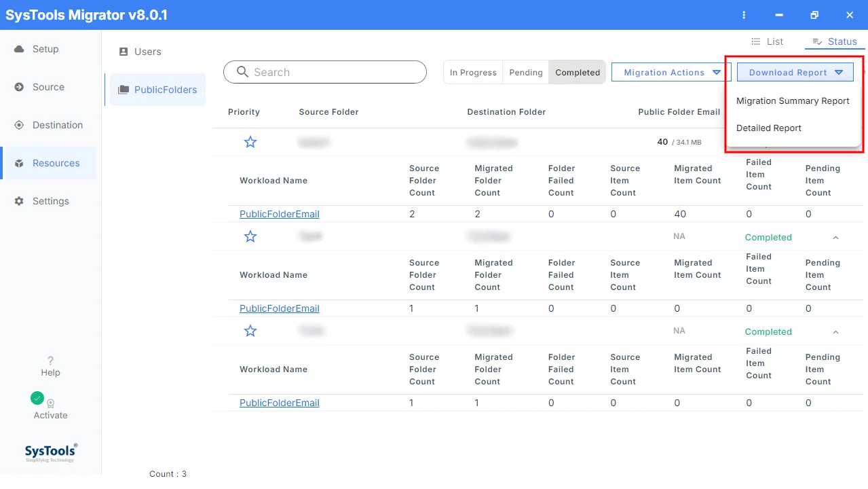Viewport: 868px width, 489px height.
Task: Open third PublicFolderEmail workload link
Action: [280, 403]
